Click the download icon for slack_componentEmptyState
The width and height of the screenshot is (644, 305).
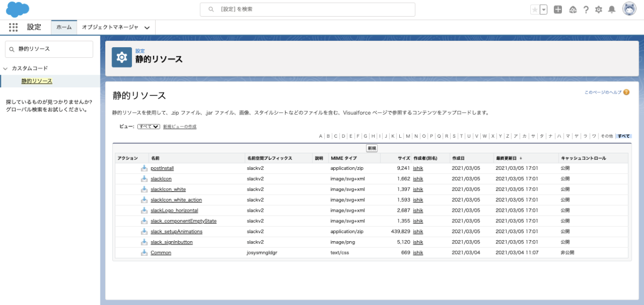(x=144, y=221)
